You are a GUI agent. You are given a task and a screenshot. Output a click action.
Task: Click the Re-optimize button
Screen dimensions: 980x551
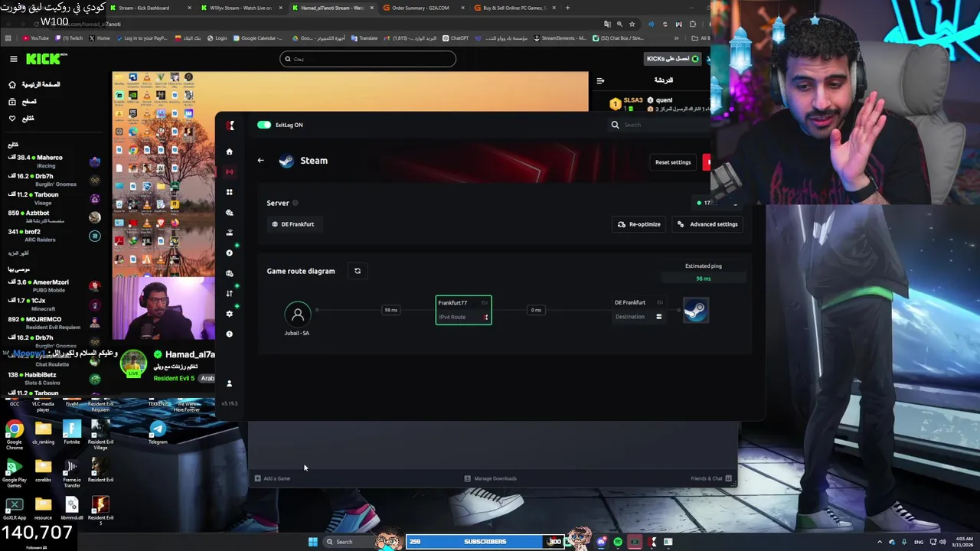(x=639, y=224)
